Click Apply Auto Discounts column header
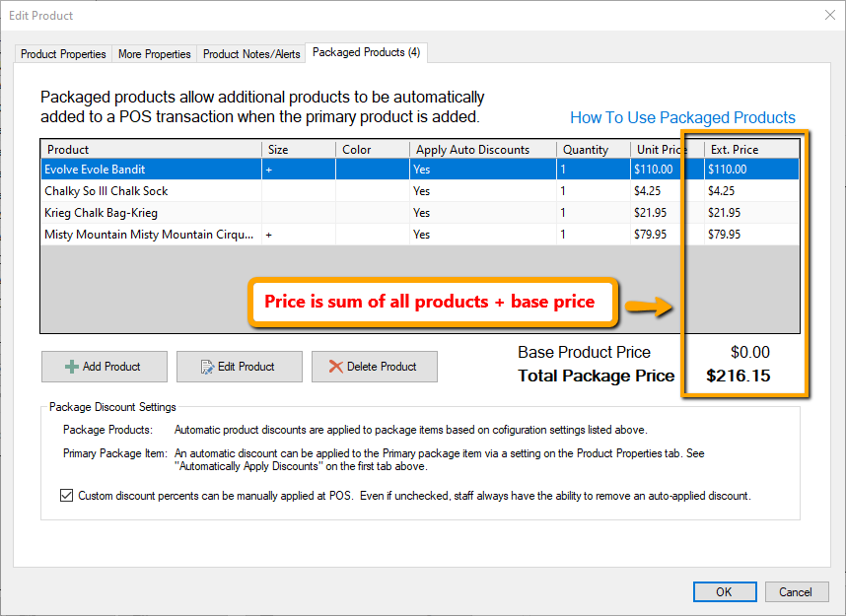This screenshot has width=846, height=616. pyautogui.click(x=483, y=150)
